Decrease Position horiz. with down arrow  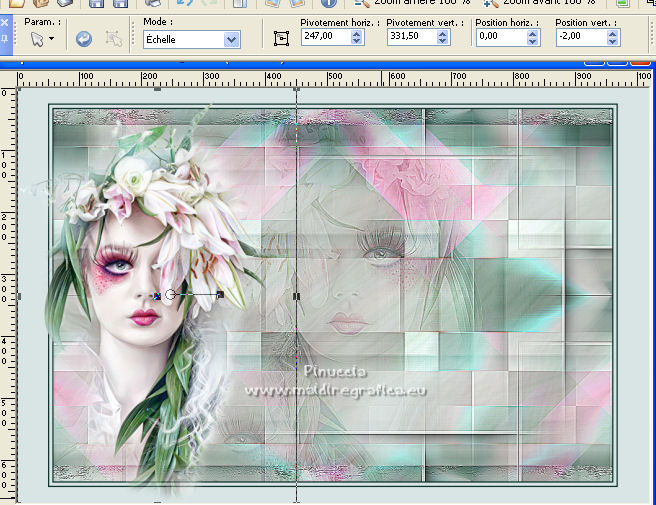point(533,41)
